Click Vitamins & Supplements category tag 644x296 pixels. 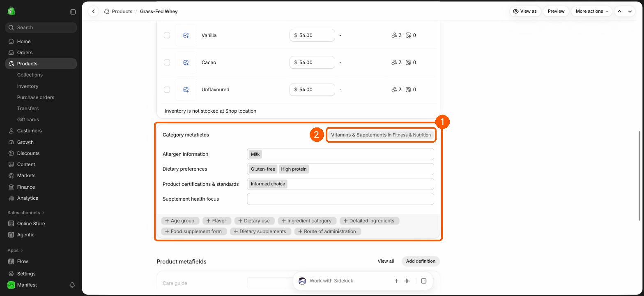(x=381, y=135)
